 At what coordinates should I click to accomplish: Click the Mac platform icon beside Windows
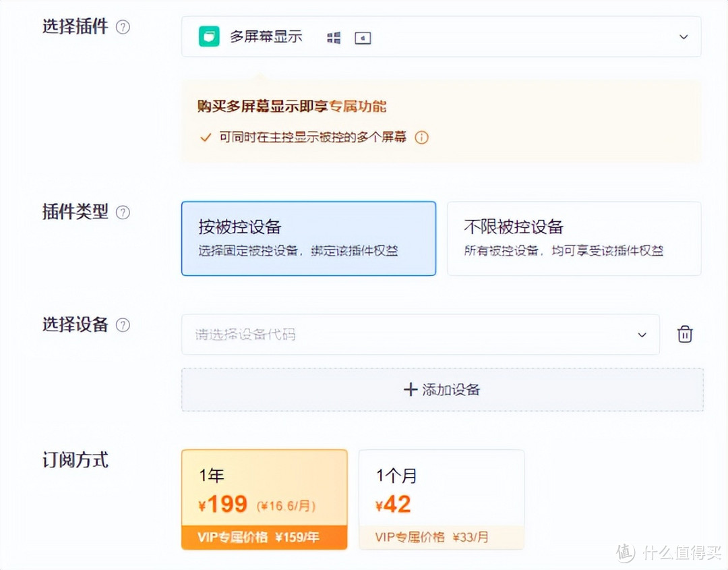pos(363,38)
